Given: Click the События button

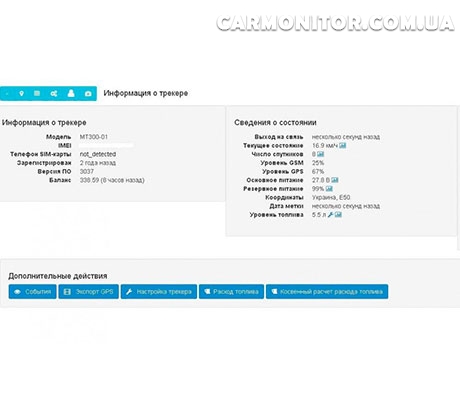Looking at the screenshot, I should tap(32, 292).
